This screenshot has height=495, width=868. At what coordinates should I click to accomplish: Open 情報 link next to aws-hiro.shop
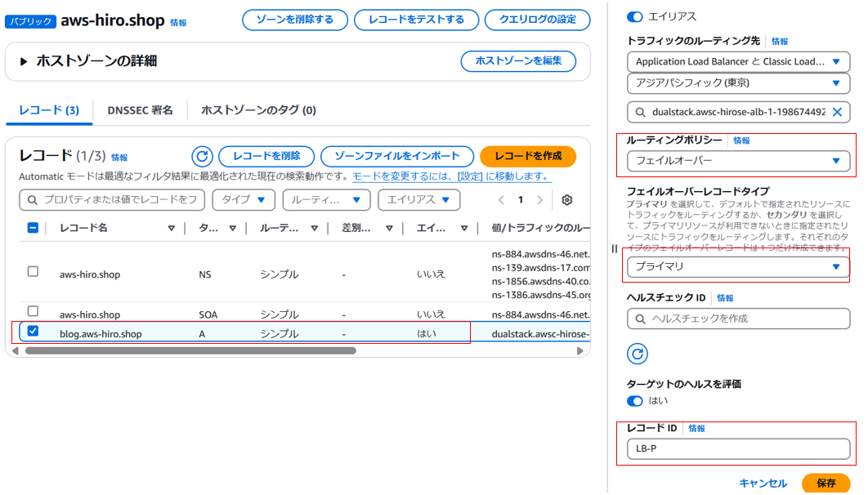pyautogui.click(x=178, y=23)
